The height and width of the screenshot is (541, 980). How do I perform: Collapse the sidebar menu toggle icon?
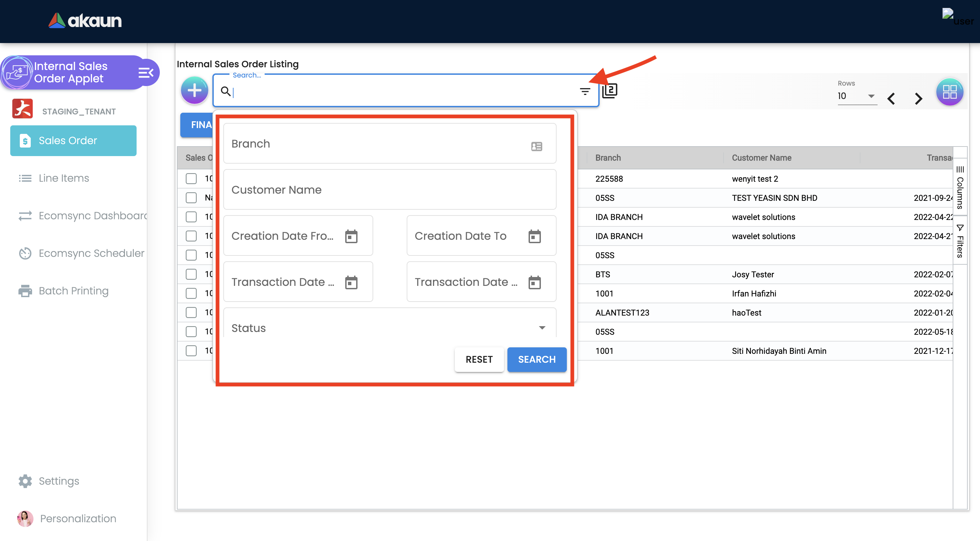pos(146,73)
